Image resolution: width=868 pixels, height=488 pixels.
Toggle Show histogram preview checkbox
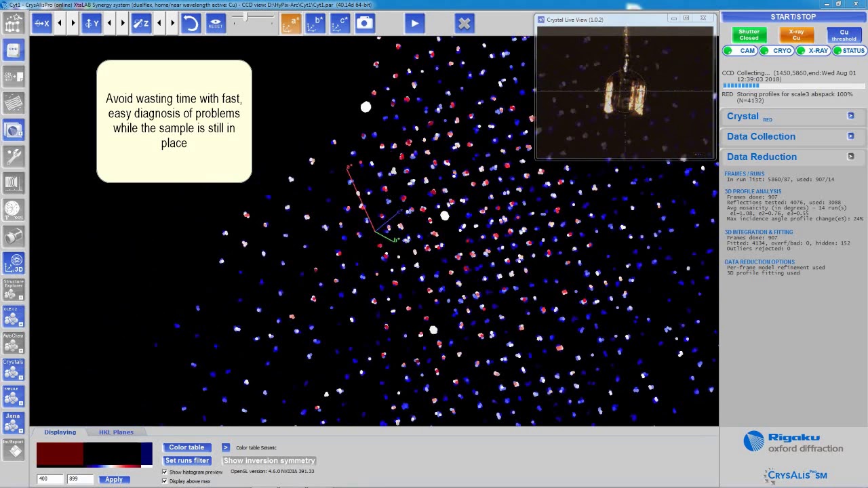pyautogui.click(x=165, y=472)
